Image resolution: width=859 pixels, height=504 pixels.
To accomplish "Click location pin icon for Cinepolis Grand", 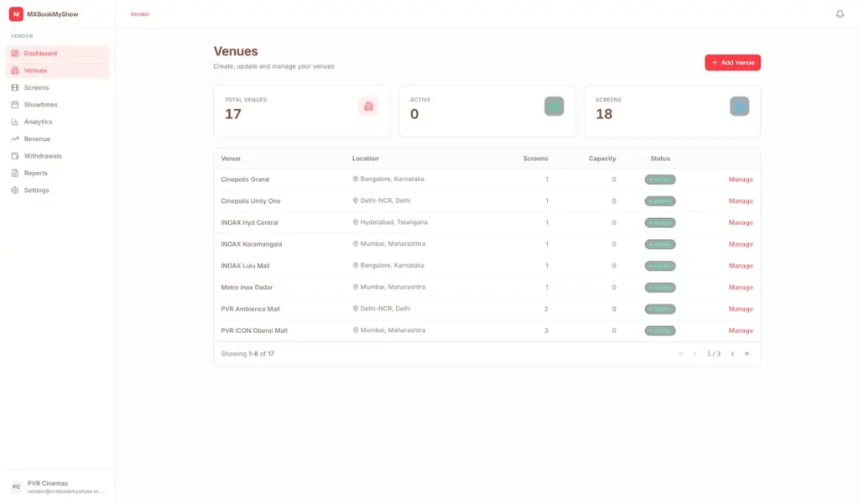I will tap(355, 179).
